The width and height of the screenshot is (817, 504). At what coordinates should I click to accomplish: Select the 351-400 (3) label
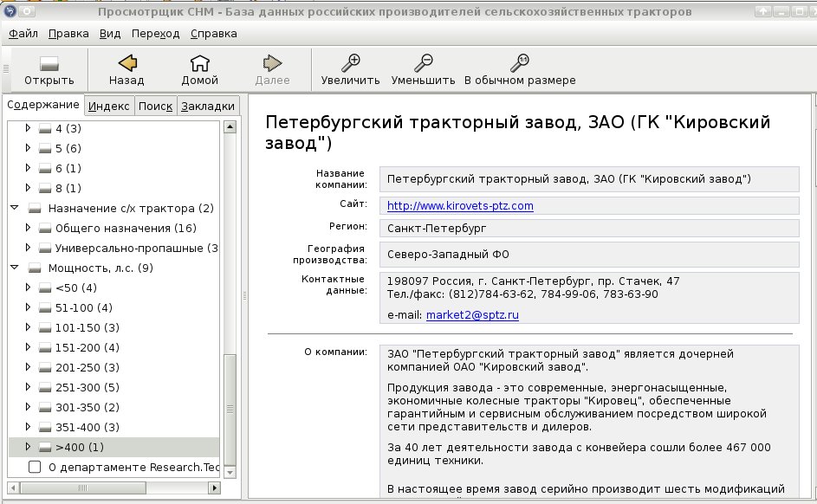coord(88,428)
